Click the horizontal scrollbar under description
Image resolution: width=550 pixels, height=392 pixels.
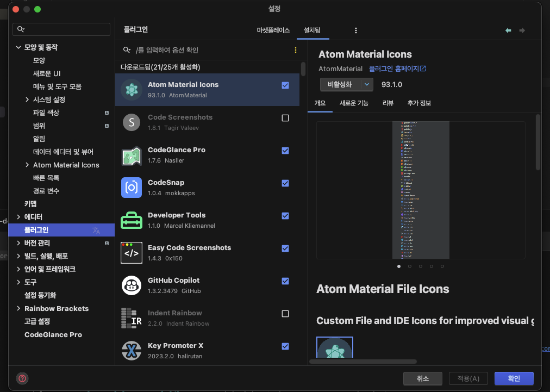363,362
